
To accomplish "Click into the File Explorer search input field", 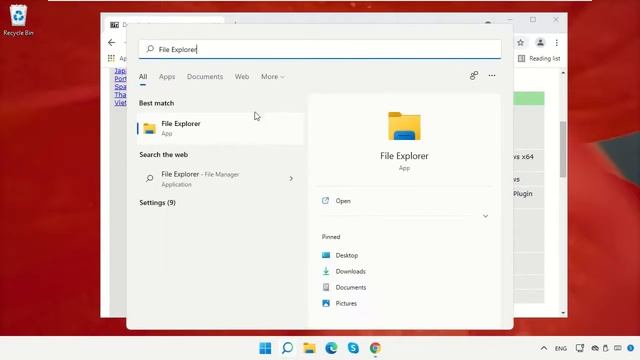I will tap(320, 49).
